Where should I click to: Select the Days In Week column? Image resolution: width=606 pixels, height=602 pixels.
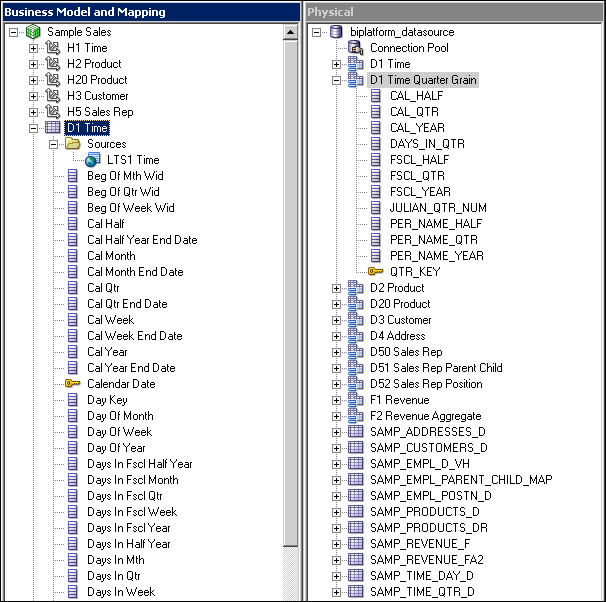tap(121, 592)
